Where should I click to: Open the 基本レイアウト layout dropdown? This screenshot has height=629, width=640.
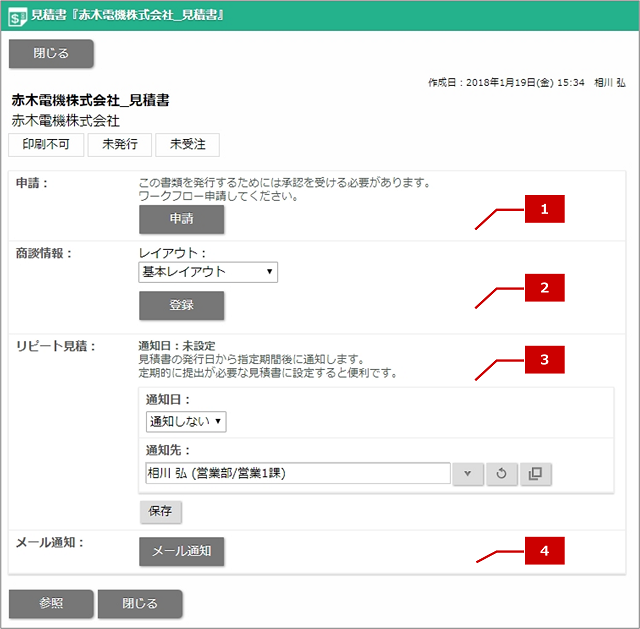pyautogui.click(x=208, y=272)
